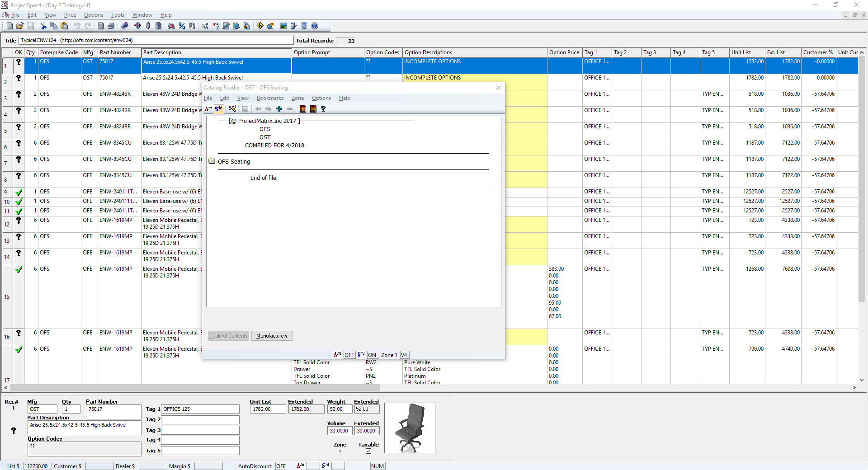This screenshot has width=868, height=470.
Task: Click the add bookmark red book icon
Action: (x=303, y=108)
